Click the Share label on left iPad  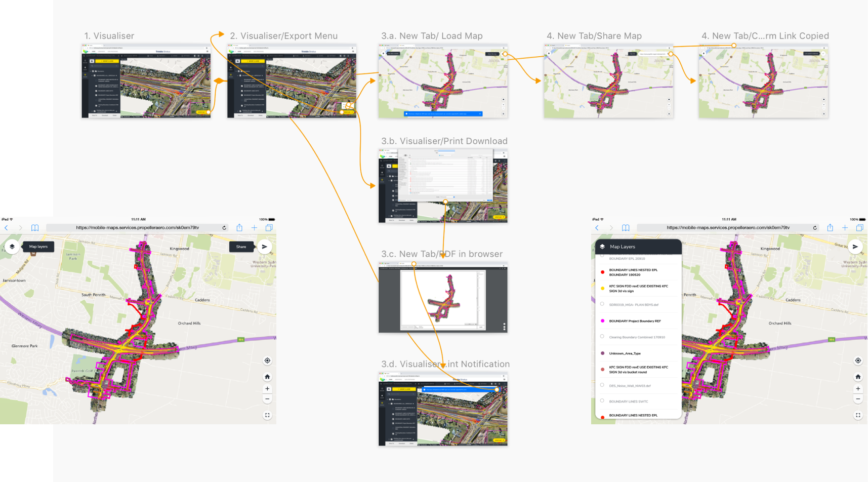241,247
